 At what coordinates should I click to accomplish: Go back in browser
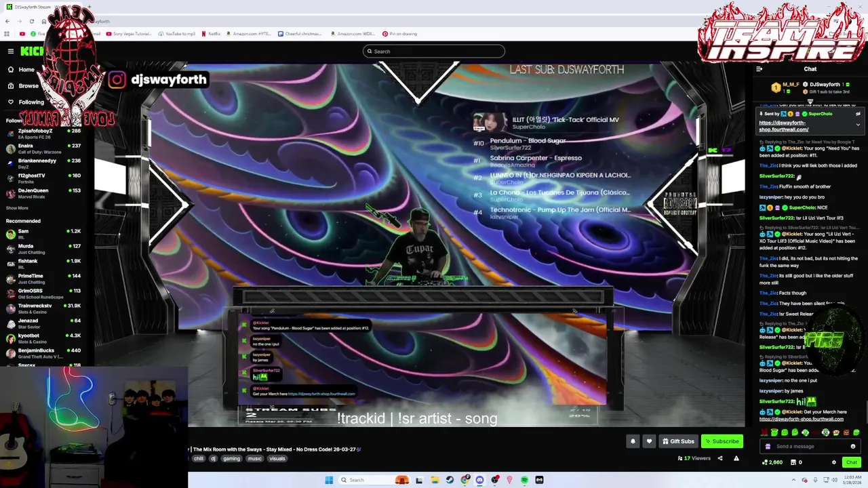[x=7, y=21]
